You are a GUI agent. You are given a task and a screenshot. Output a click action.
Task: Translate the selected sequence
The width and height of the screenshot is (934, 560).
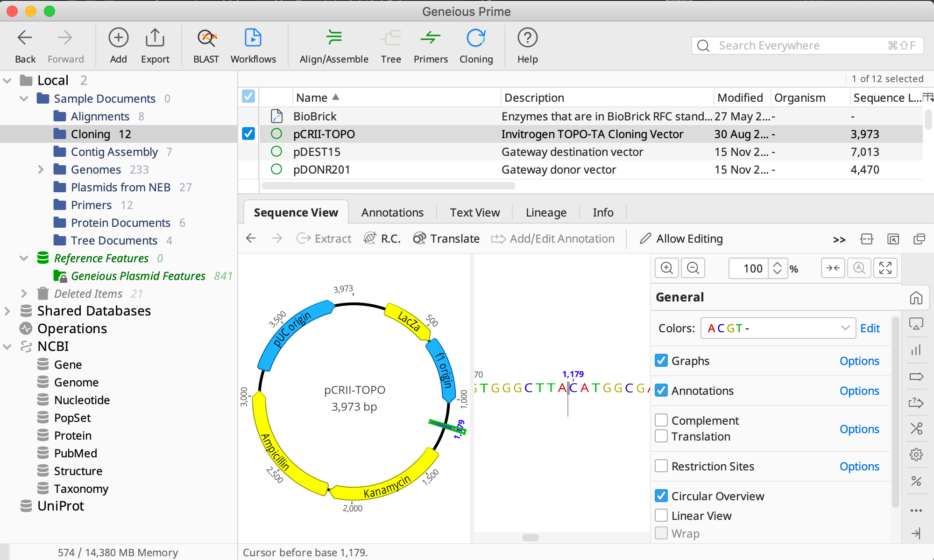446,238
